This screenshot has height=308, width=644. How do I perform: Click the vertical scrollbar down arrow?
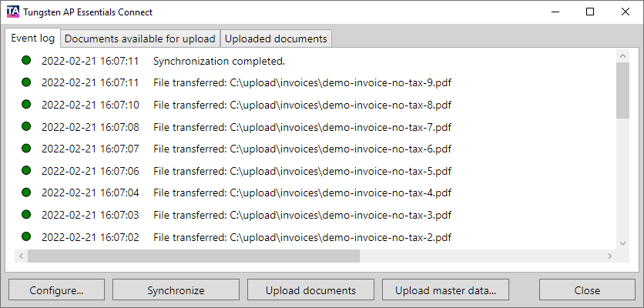[623, 243]
